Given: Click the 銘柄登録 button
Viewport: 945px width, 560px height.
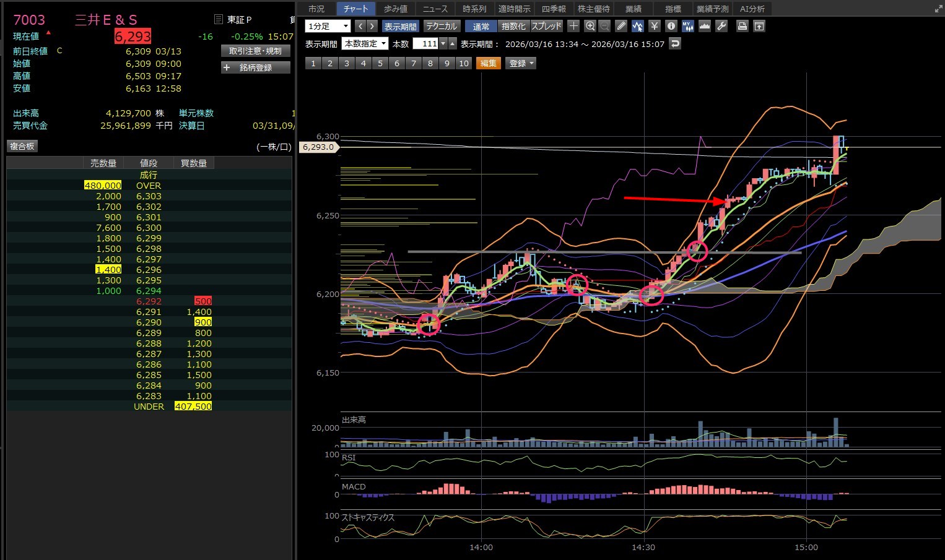Looking at the screenshot, I should (256, 67).
